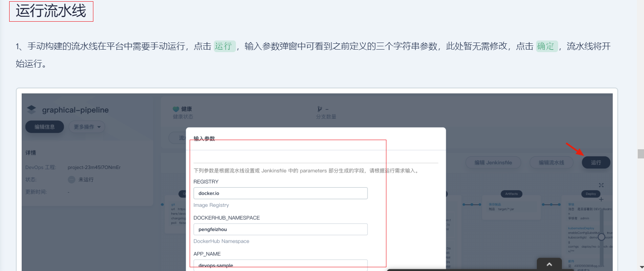
Task: Click the fullscreen expand icon above Deploy
Action: tap(601, 185)
